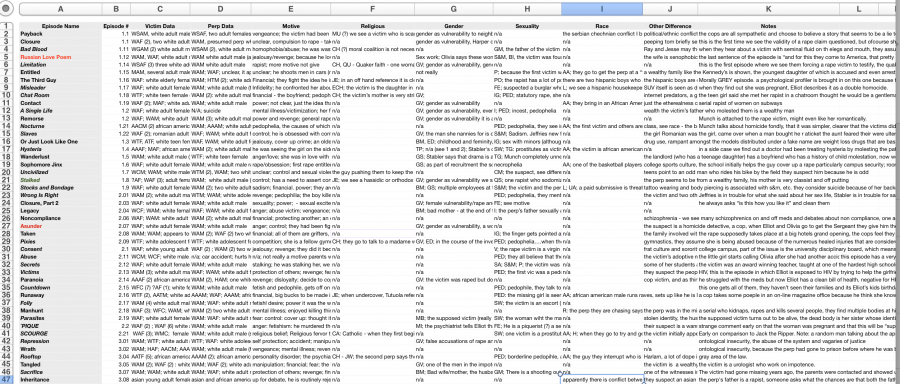
Task: Click the Stalked episode name cell
Action: pos(60,180)
